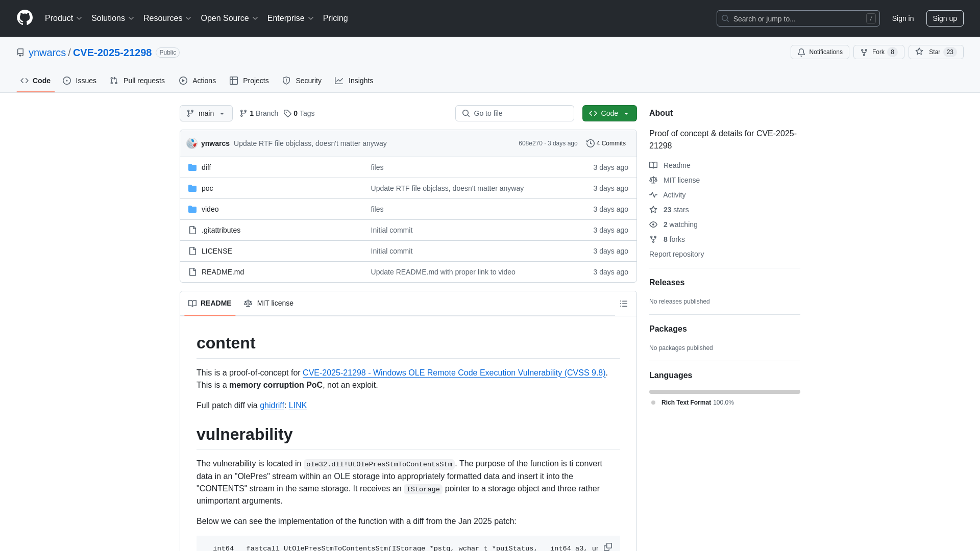The height and width of the screenshot is (551, 980).
Task: Click the 1 Branch link
Action: [259, 113]
